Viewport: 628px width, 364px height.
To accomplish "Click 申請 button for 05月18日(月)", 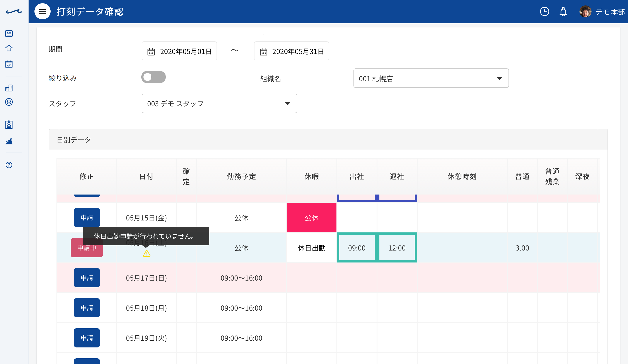I will [x=87, y=308].
